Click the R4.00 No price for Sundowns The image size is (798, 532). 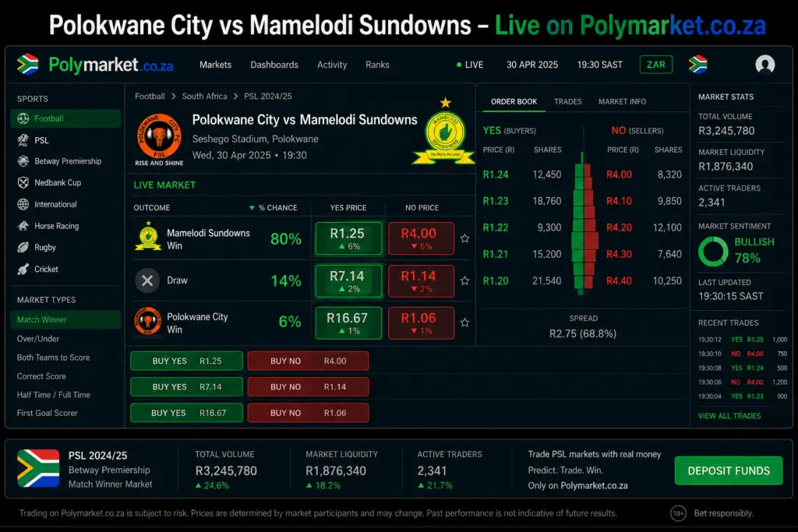[421, 238]
